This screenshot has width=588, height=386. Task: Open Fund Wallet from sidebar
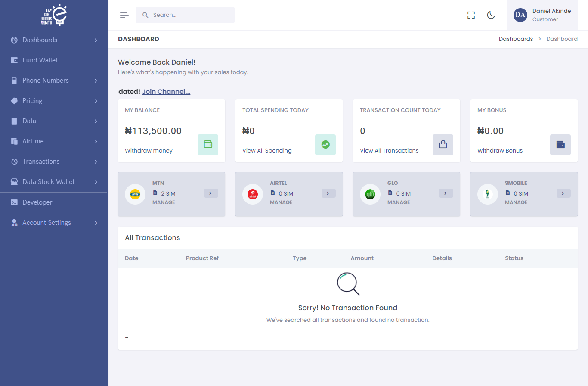40,60
